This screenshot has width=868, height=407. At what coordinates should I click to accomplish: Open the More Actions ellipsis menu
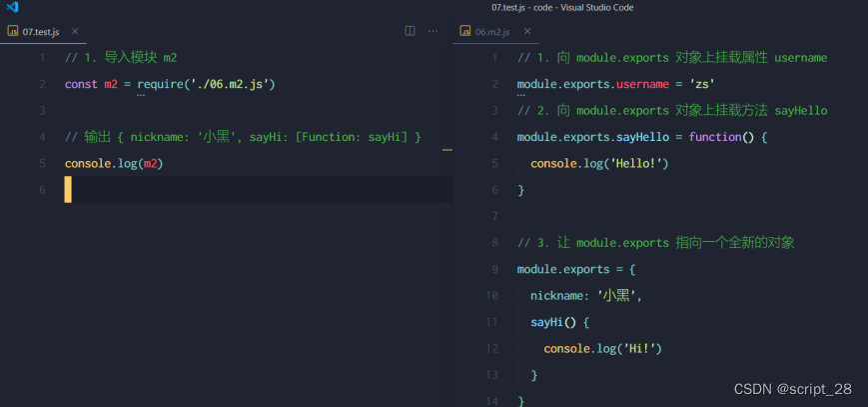(x=433, y=31)
